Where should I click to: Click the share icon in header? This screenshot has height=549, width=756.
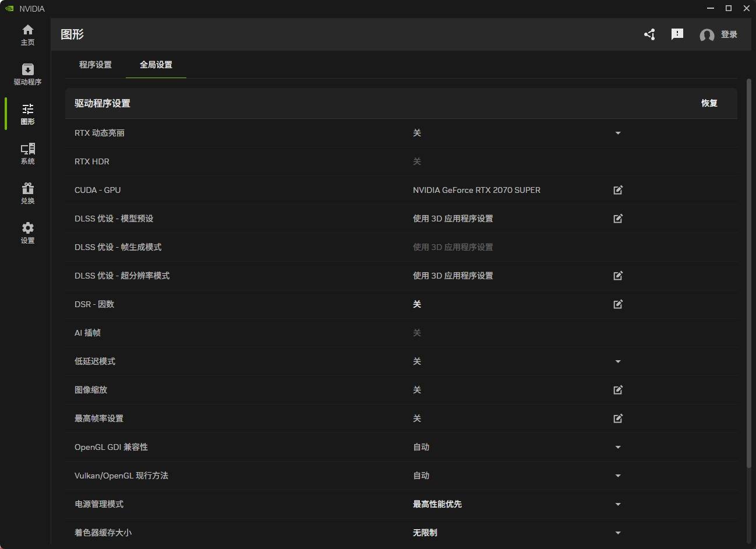point(649,34)
